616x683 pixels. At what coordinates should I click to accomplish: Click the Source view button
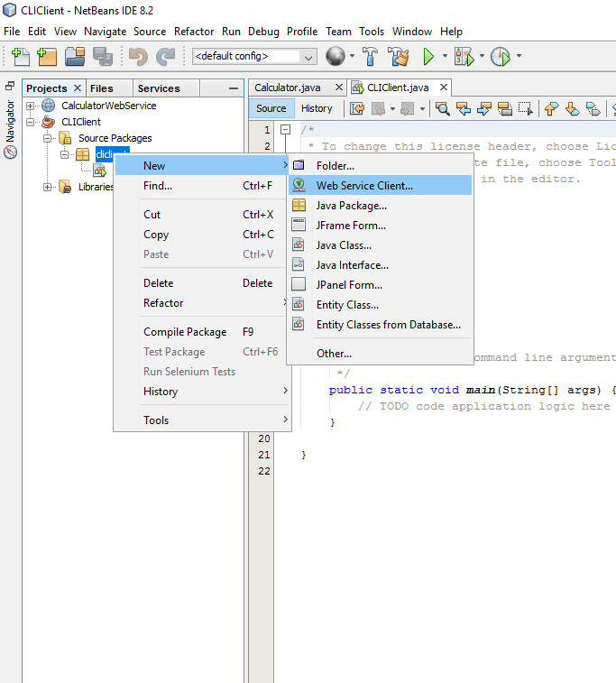271,108
